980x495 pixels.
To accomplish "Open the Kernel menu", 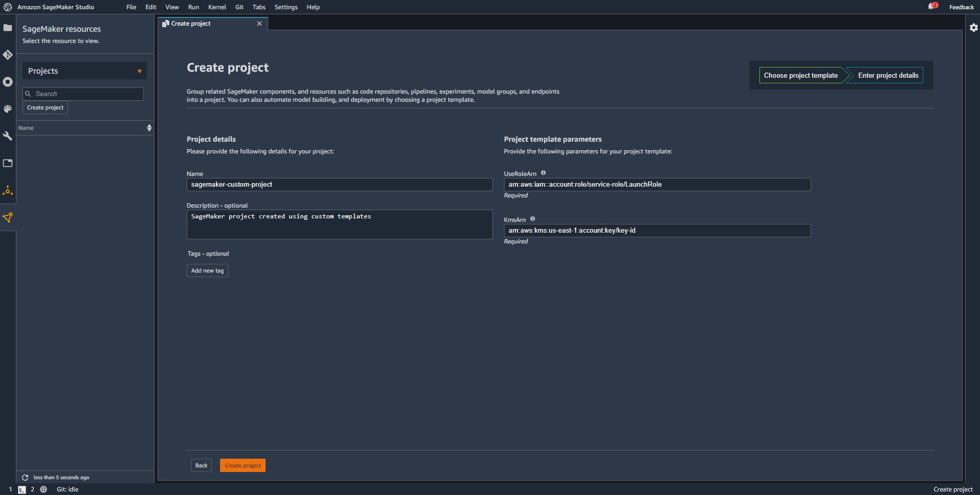I will click(x=217, y=7).
